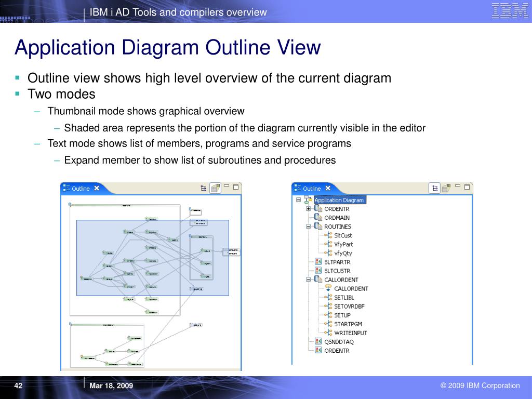Click the CALLORDENT main entry arrow icon
Screen dimensions: 532x399
point(328,288)
